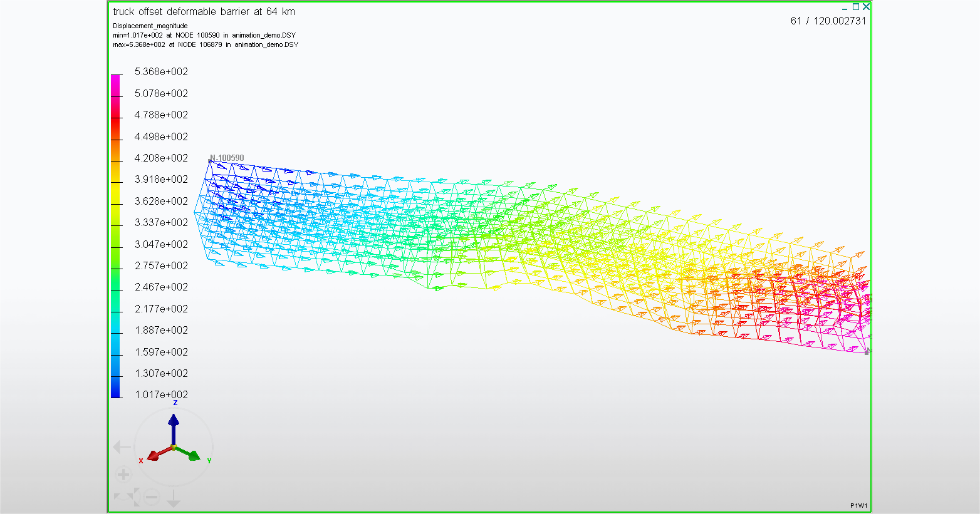This screenshot has width=980, height=514.
Task: Minimize the animation viewport window
Action: (x=845, y=8)
